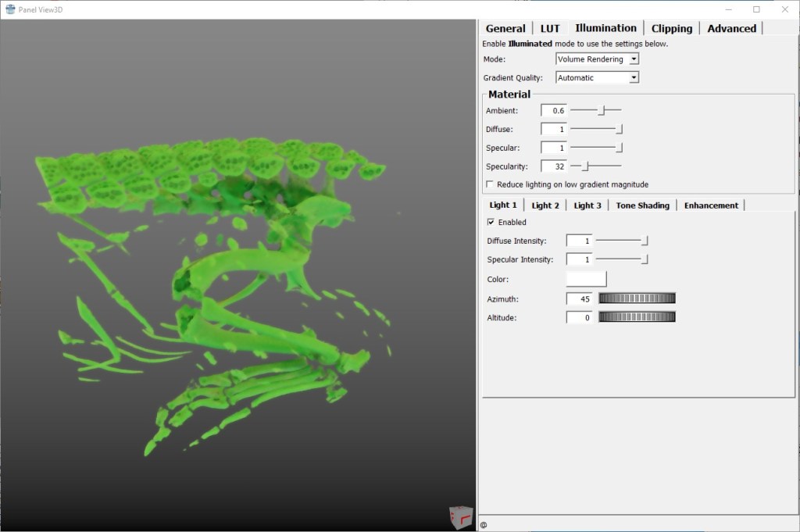Click the Panel View3D window icon
The width and height of the screenshot is (800, 532).
[10, 9]
